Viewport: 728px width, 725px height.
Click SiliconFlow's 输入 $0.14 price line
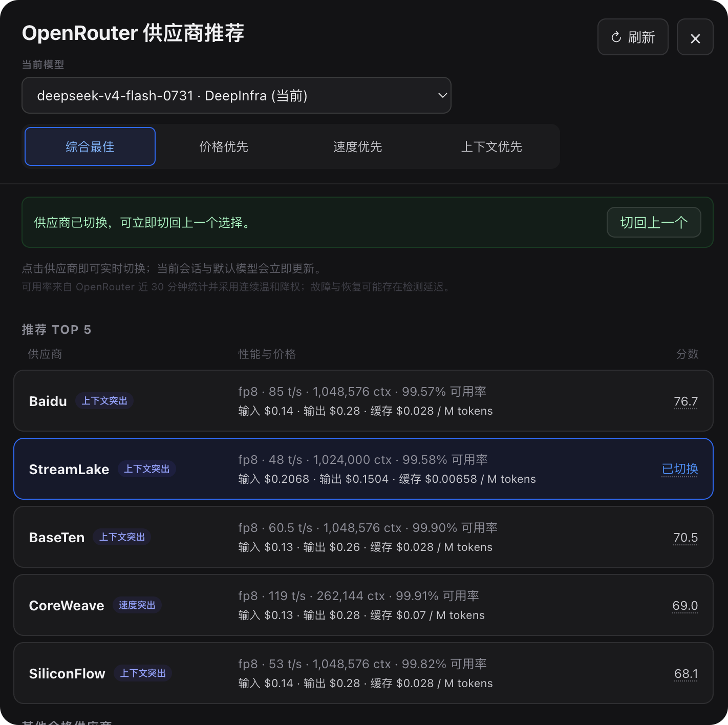(366, 684)
